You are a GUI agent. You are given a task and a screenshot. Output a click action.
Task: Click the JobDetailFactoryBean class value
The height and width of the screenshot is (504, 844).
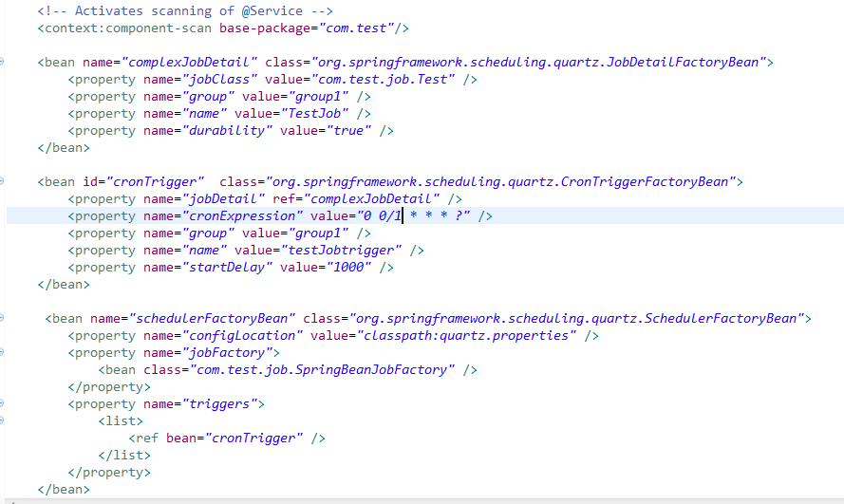(538, 63)
